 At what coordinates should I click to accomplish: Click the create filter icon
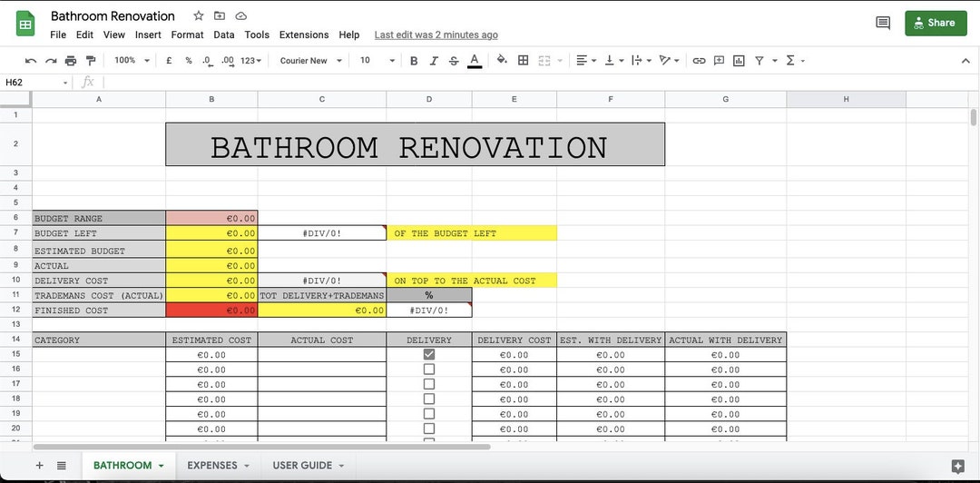click(759, 61)
